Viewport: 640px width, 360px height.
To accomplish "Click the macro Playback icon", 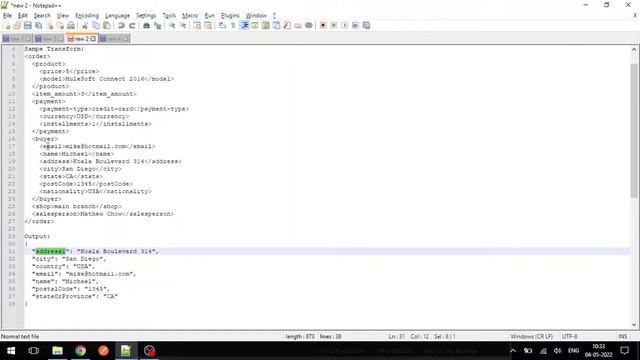I will coord(344,25).
